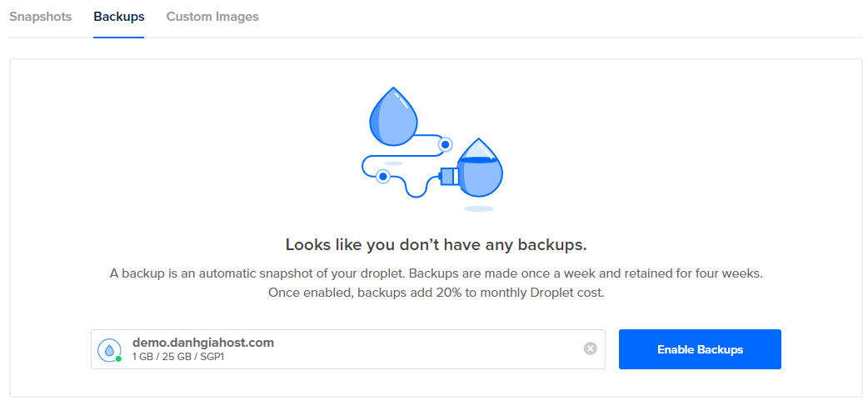Click the 1 GB / 25 GB / SGP1 specs text
Image resolution: width=868 pixels, height=401 pixels.
(178, 357)
